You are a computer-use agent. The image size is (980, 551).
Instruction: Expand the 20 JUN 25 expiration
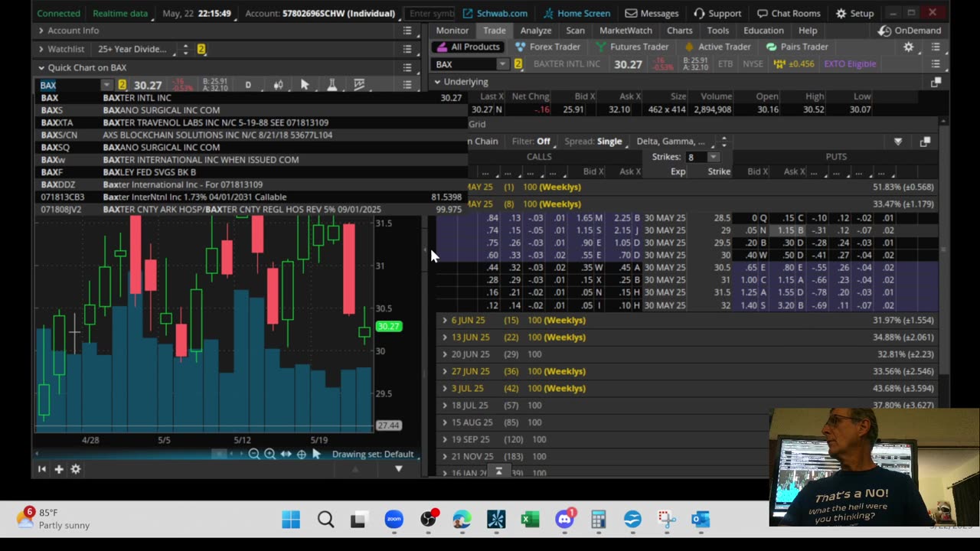pos(445,354)
